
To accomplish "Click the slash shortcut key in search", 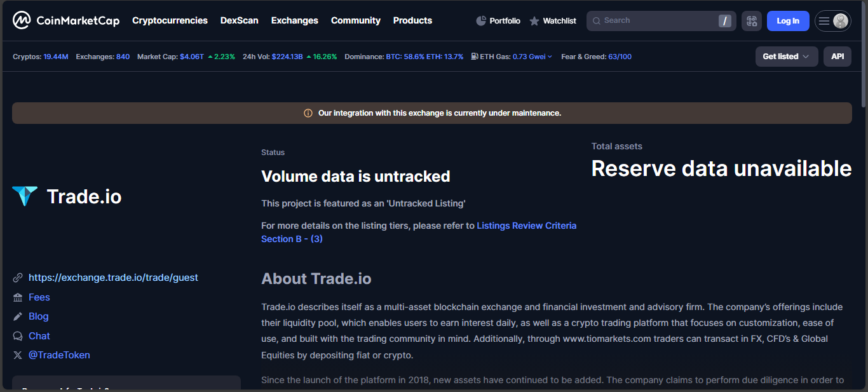I will (x=725, y=21).
